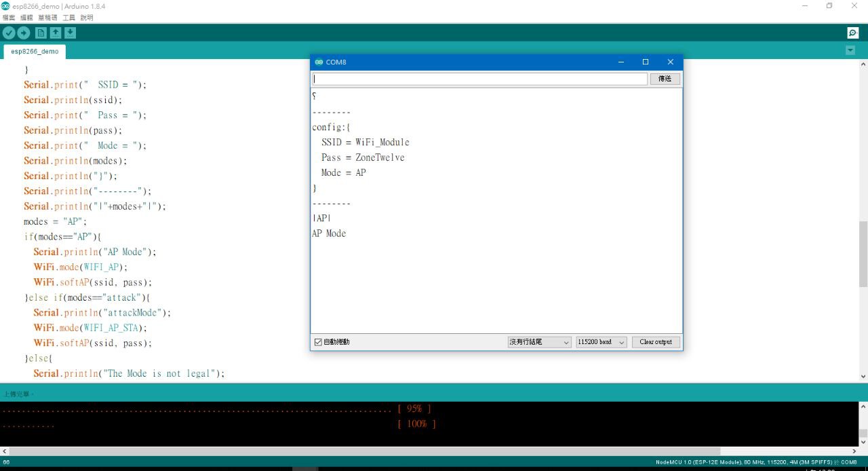Image resolution: width=868 pixels, height=471 pixels.
Task: Click the Save sketch down-arrow icon
Action: pyautogui.click(x=71, y=33)
